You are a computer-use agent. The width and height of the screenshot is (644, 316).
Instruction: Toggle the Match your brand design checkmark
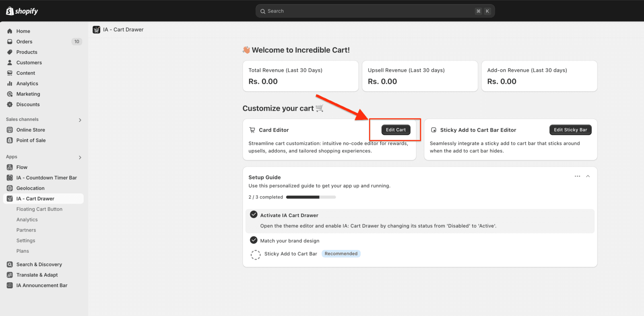coord(254,240)
